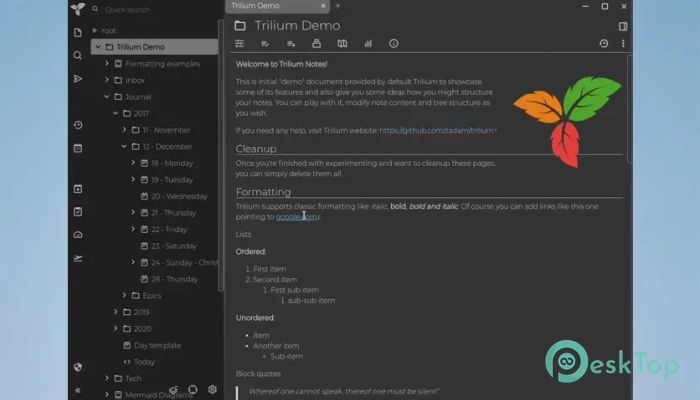Click the Formatting heading

click(263, 192)
